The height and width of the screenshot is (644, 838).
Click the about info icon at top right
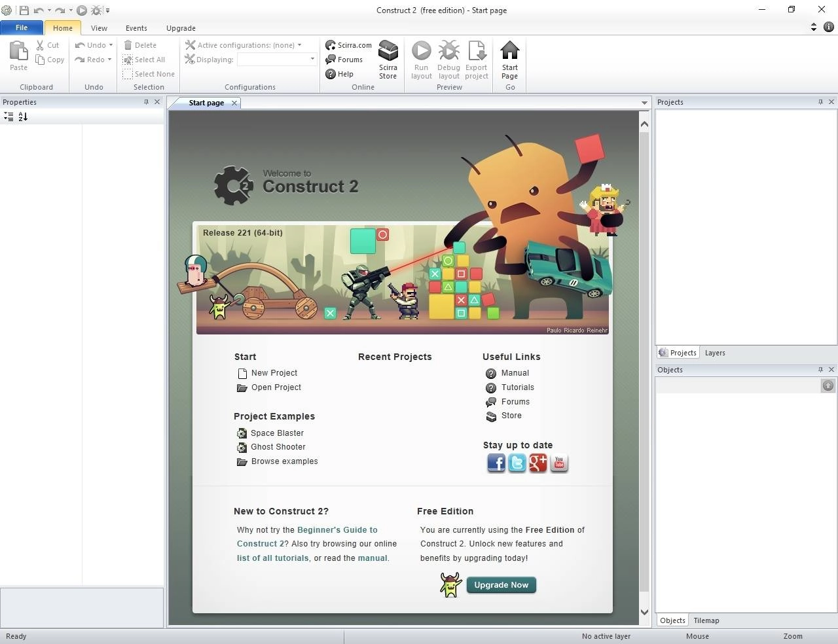(828, 27)
